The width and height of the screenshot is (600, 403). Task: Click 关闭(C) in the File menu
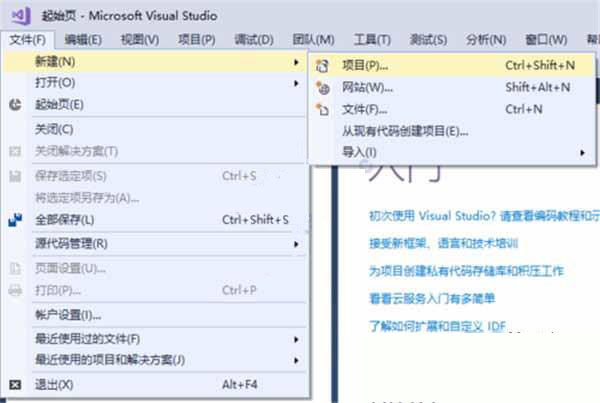[x=54, y=129]
